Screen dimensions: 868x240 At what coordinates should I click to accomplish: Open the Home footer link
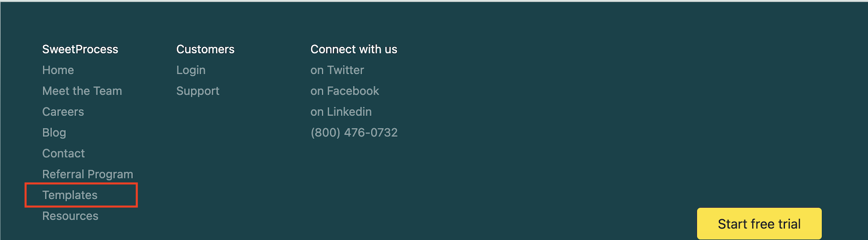pyautogui.click(x=58, y=70)
